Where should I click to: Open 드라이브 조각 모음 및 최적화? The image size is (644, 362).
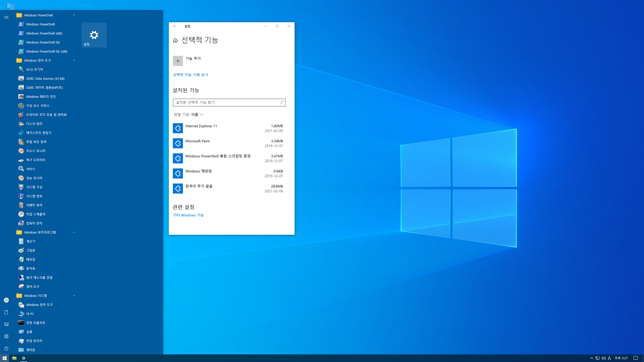pyautogui.click(x=46, y=115)
